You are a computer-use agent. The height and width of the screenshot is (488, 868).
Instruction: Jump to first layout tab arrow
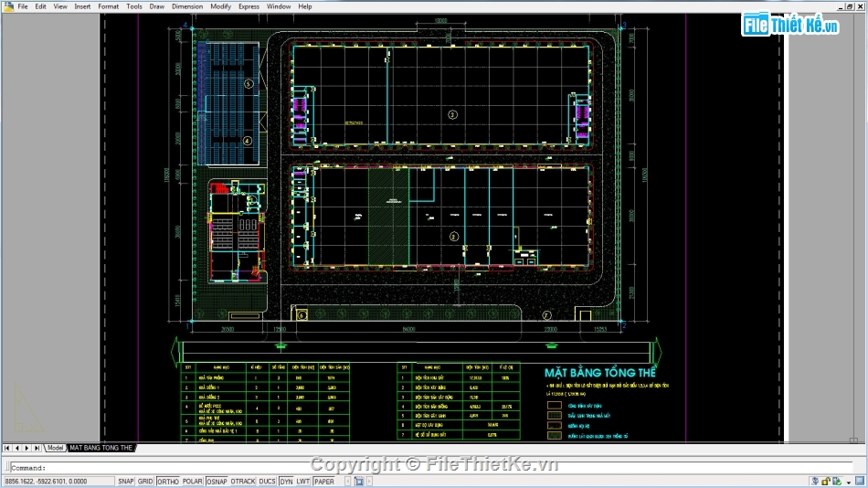pyautogui.click(x=6, y=448)
